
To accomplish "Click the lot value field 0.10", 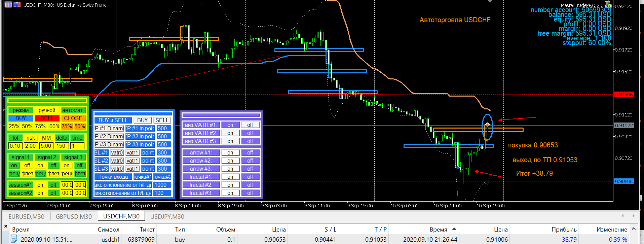I will coord(15,146).
